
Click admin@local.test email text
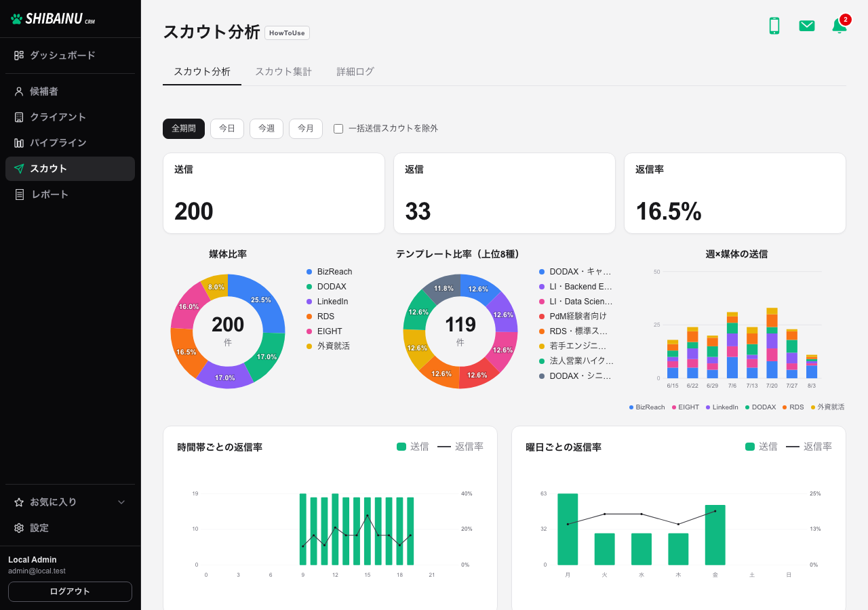click(37, 571)
